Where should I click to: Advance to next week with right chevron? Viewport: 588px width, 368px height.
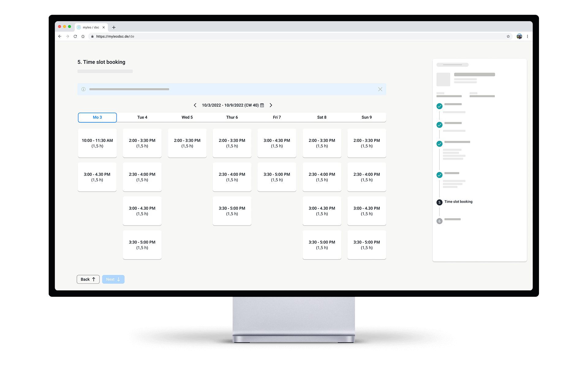(271, 105)
